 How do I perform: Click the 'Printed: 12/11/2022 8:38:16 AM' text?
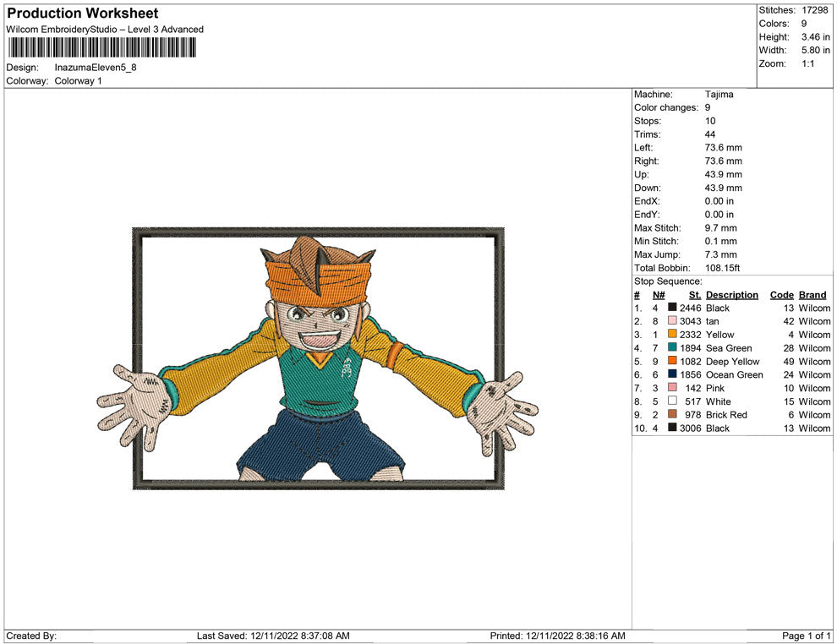tap(557, 636)
